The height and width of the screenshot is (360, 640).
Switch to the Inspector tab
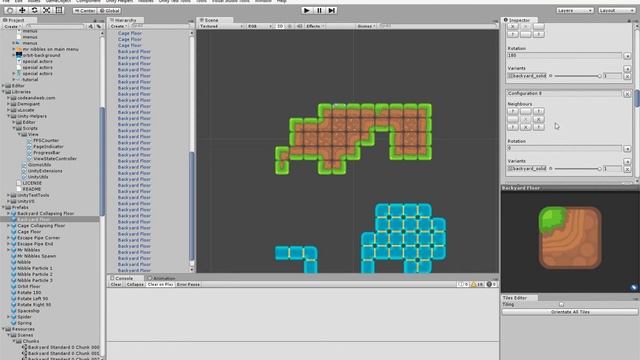point(519,20)
